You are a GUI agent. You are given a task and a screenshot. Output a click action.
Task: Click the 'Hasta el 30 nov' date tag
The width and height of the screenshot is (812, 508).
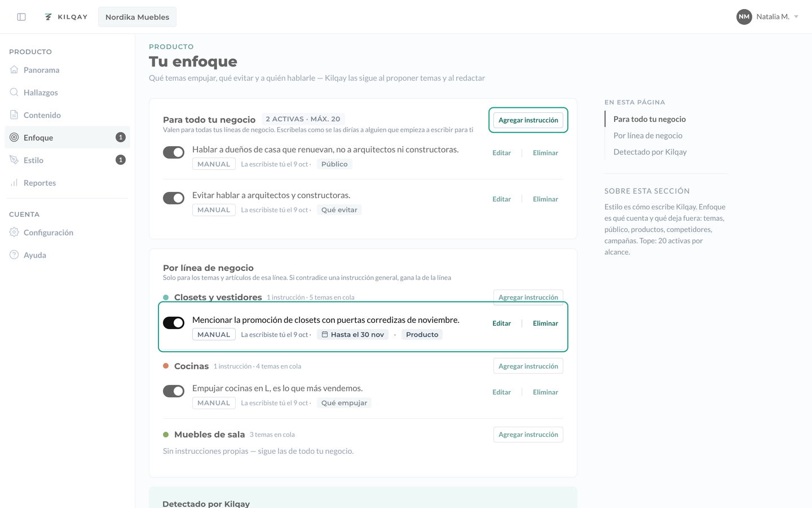coord(352,335)
